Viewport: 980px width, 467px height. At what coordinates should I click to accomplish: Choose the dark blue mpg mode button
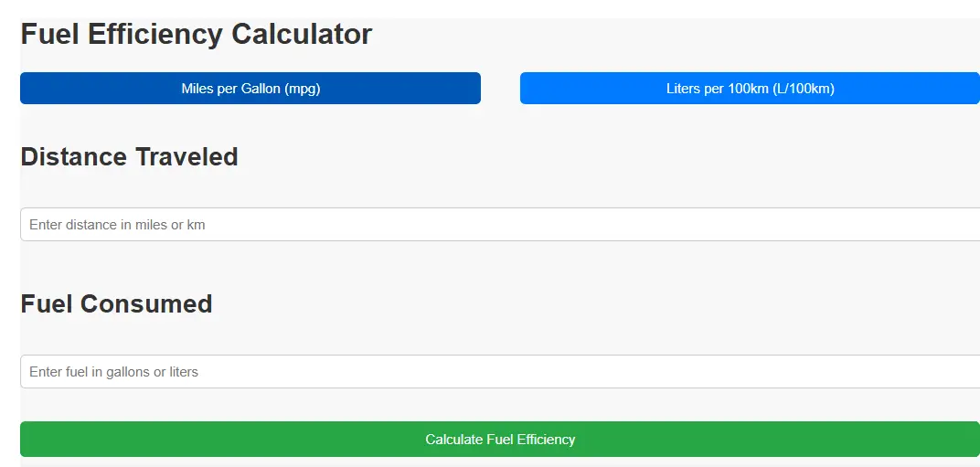click(x=250, y=89)
